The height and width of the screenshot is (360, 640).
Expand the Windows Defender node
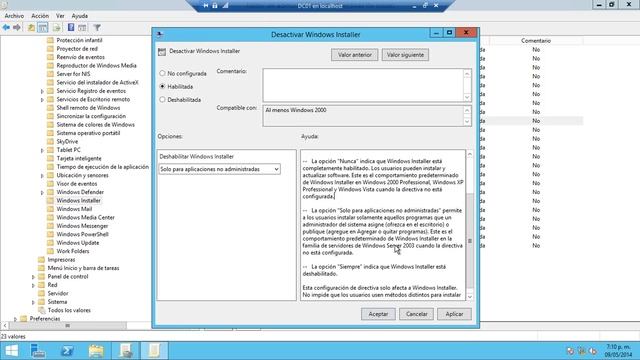click(x=42, y=192)
